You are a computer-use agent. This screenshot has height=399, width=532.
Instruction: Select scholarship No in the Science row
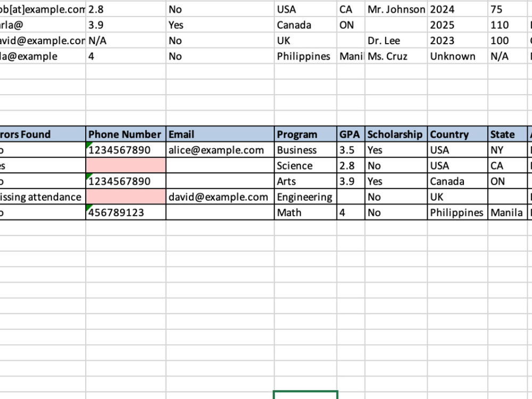tap(396, 165)
